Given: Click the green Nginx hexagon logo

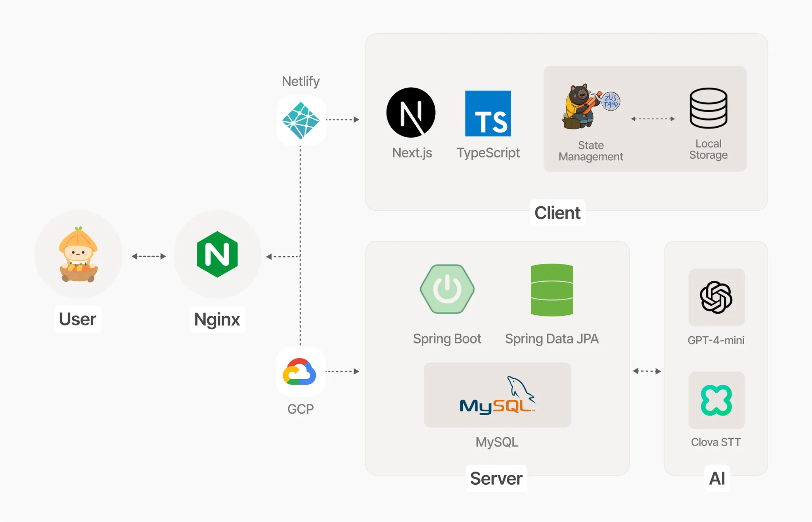Looking at the screenshot, I should (217, 254).
